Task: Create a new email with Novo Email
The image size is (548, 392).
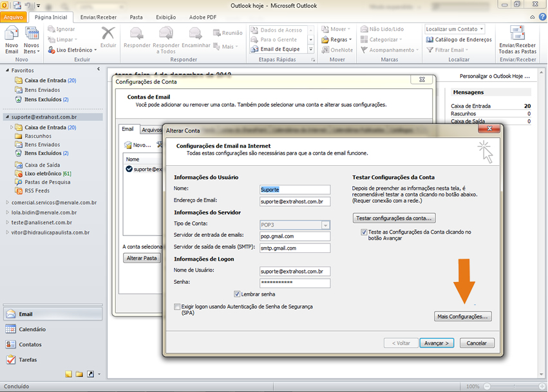Action: (12, 40)
